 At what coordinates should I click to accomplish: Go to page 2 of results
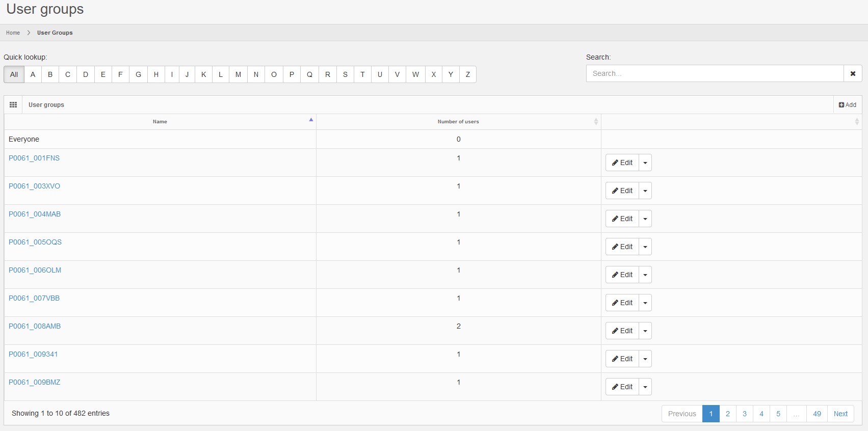(x=728, y=414)
